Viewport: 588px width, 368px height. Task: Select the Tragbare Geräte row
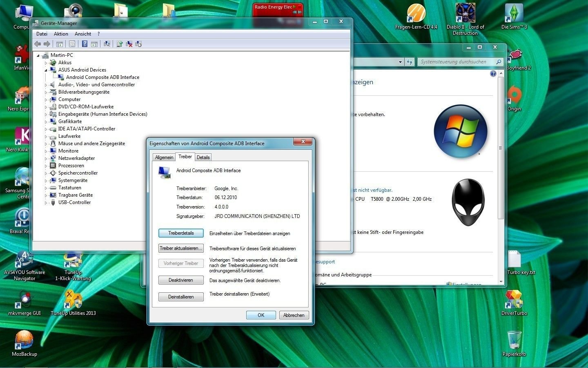(x=71, y=195)
